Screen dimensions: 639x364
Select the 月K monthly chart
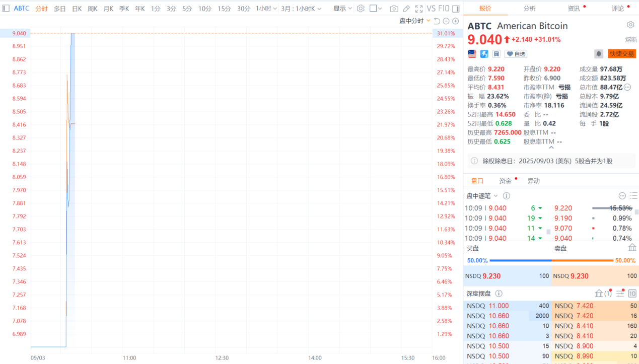click(x=108, y=9)
